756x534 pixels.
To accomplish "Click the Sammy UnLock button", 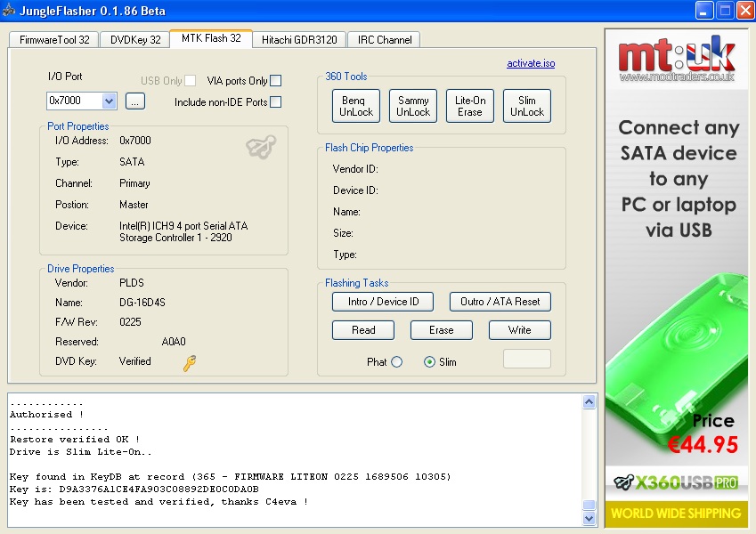I will pos(413,106).
